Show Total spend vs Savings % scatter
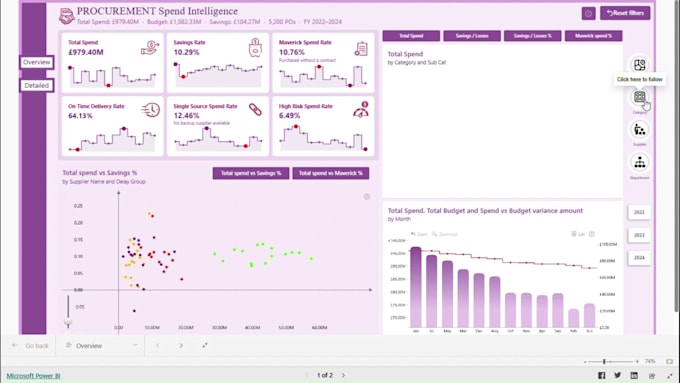Screen dimensions: 680x383 click(251, 173)
